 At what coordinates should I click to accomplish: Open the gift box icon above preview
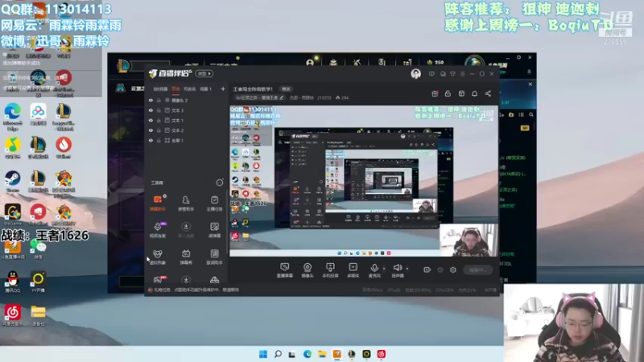435,93
